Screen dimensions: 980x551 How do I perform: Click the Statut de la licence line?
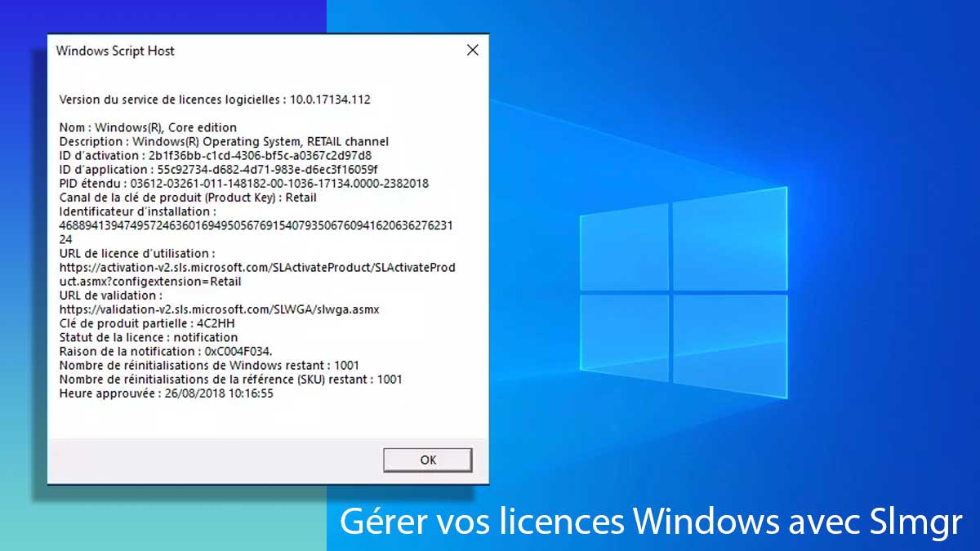149,337
